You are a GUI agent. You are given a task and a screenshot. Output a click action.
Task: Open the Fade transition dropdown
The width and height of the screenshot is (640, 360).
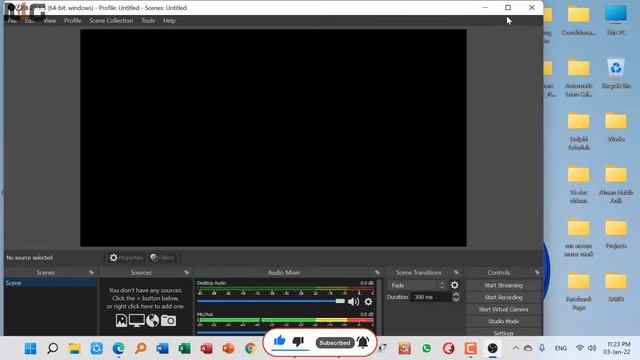point(417,285)
